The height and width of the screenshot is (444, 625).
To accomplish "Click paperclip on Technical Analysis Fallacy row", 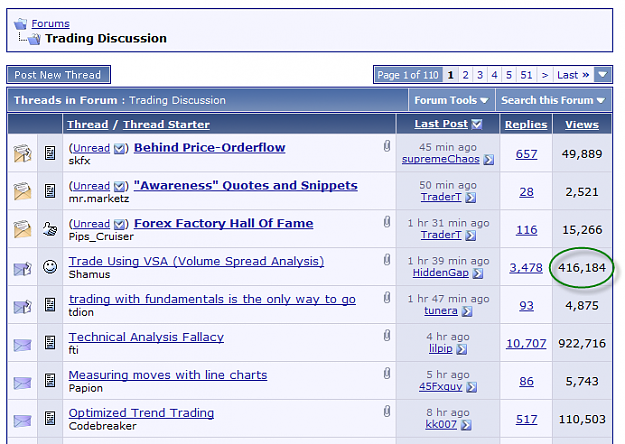I will coord(387,336).
